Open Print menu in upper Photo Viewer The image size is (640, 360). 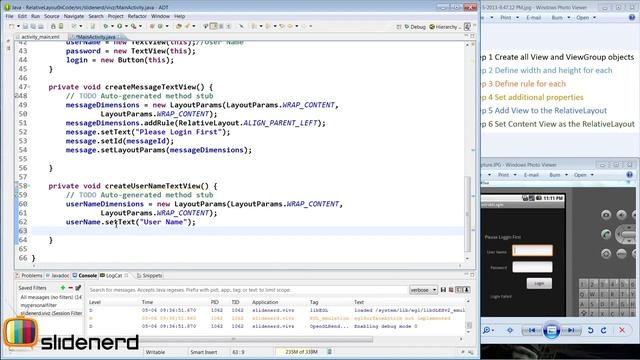coord(509,18)
